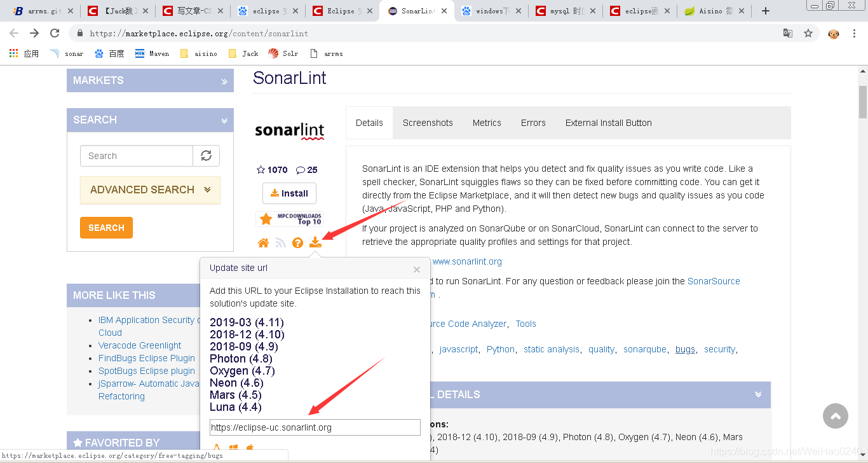868x463 pixels.
Task: Expand the ADVANCED SEARCH section
Action: [150, 190]
